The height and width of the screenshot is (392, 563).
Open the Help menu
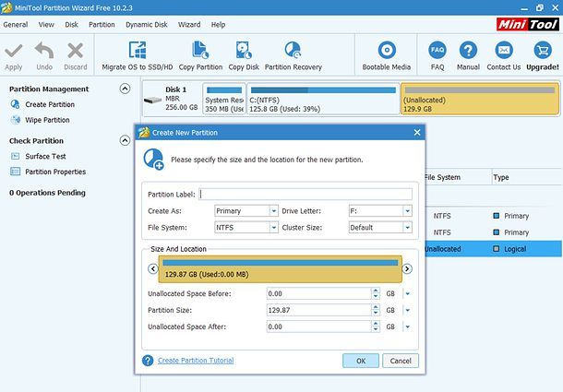click(218, 25)
